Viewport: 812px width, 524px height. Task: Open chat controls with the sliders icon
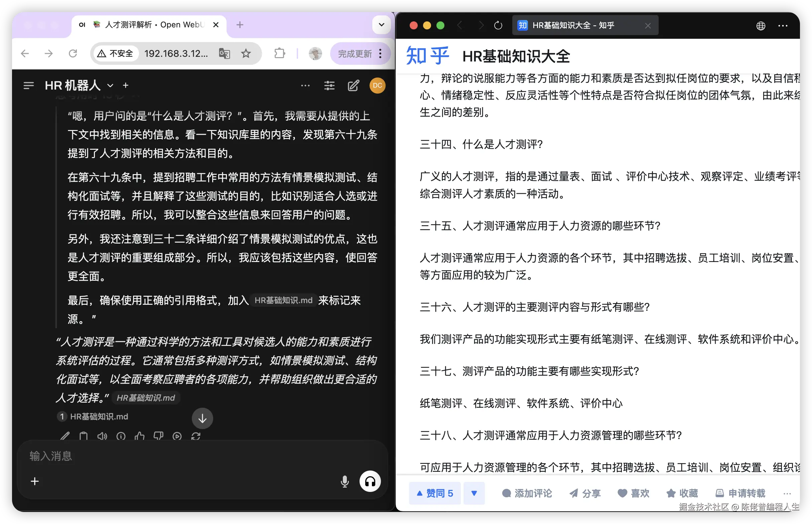tap(329, 86)
